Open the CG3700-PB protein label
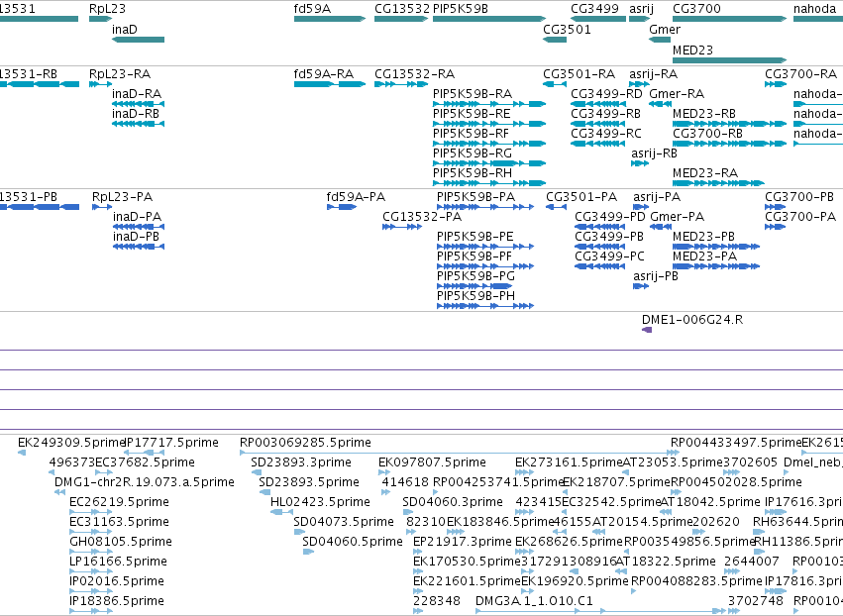 pyautogui.click(x=799, y=197)
